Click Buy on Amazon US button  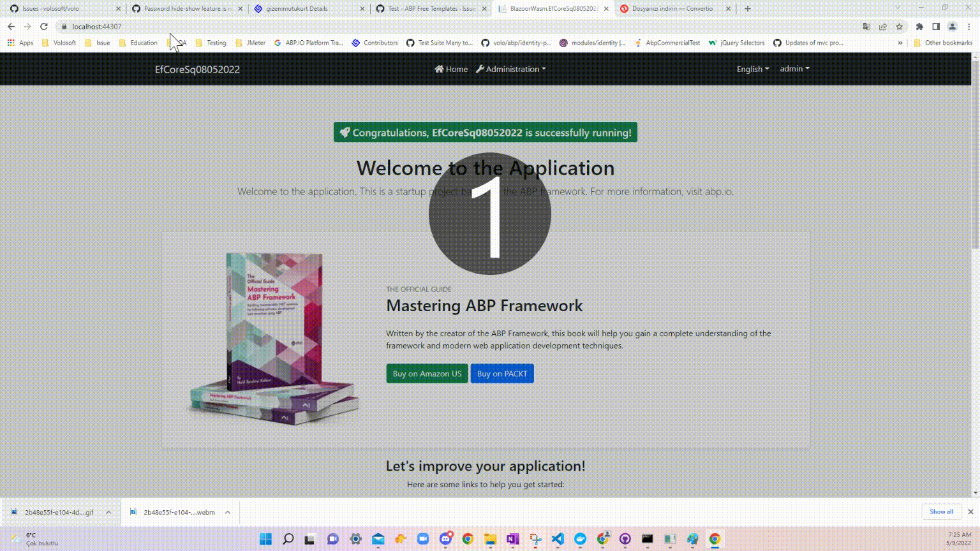427,374
